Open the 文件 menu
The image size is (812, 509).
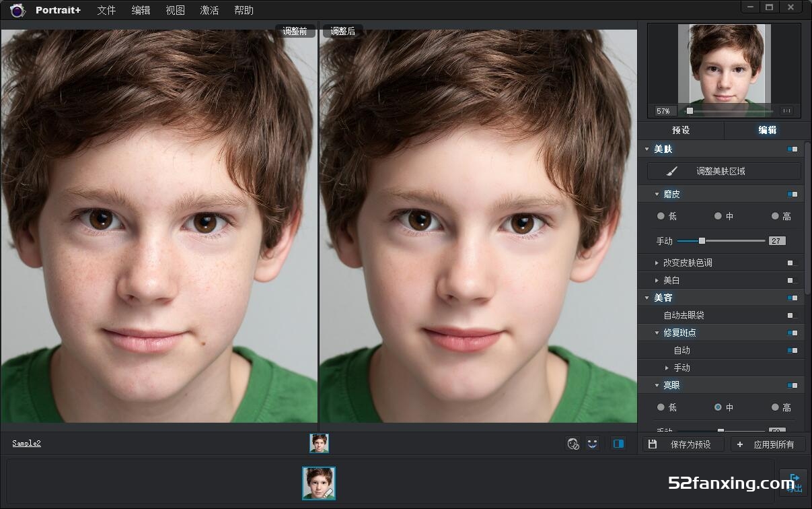106,10
